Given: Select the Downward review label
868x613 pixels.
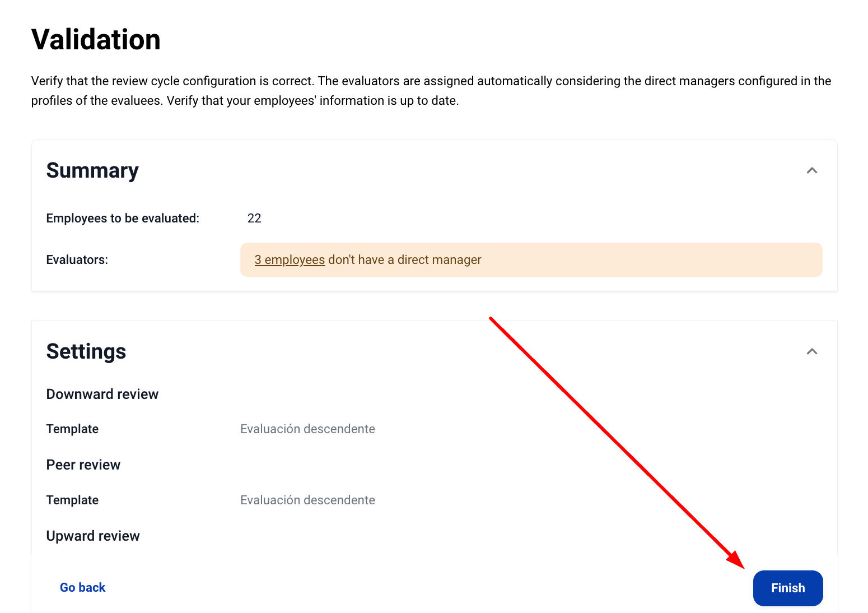Looking at the screenshot, I should [102, 394].
